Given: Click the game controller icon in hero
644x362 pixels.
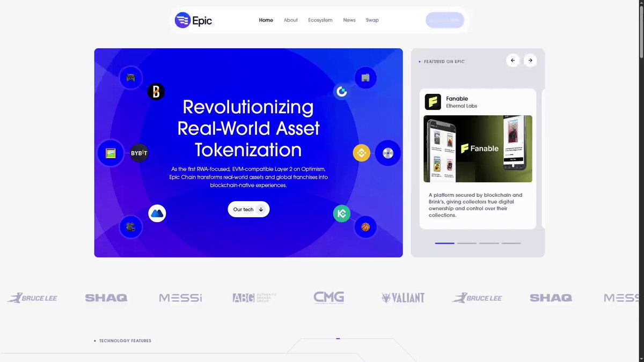Looking at the screenshot, I should pos(130,78).
